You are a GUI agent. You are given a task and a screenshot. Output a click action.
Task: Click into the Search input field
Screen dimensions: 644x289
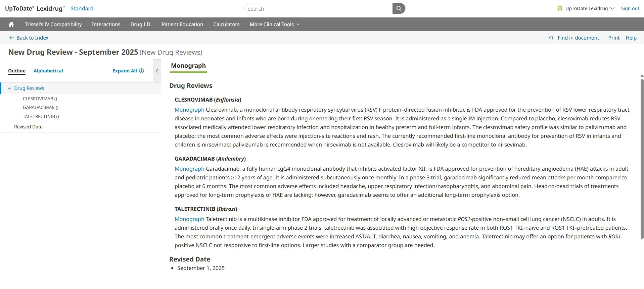click(318, 8)
